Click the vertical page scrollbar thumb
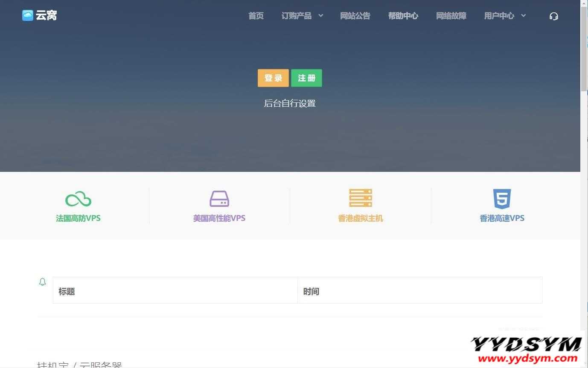 (x=584, y=47)
